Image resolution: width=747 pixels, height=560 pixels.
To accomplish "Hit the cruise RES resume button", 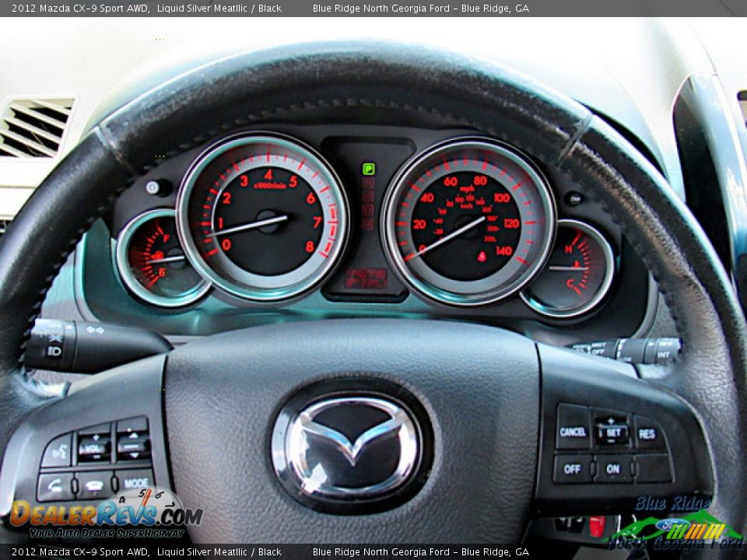I will (x=648, y=432).
